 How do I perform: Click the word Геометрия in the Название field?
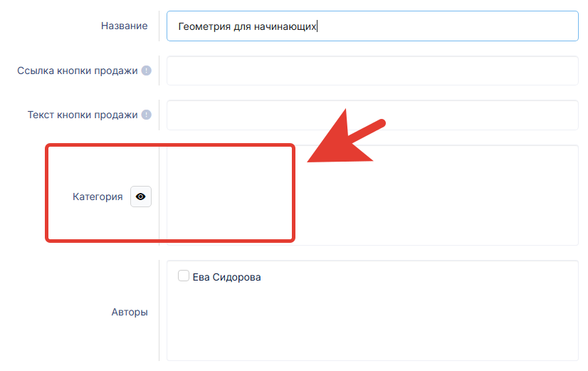coord(202,26)
